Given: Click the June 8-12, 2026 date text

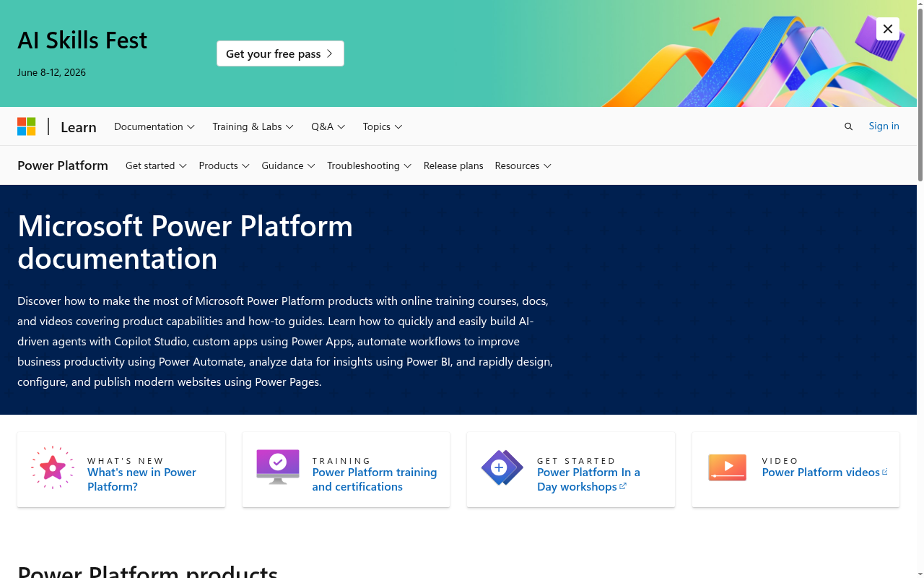Looking at the screenshot, I should 51,72.
